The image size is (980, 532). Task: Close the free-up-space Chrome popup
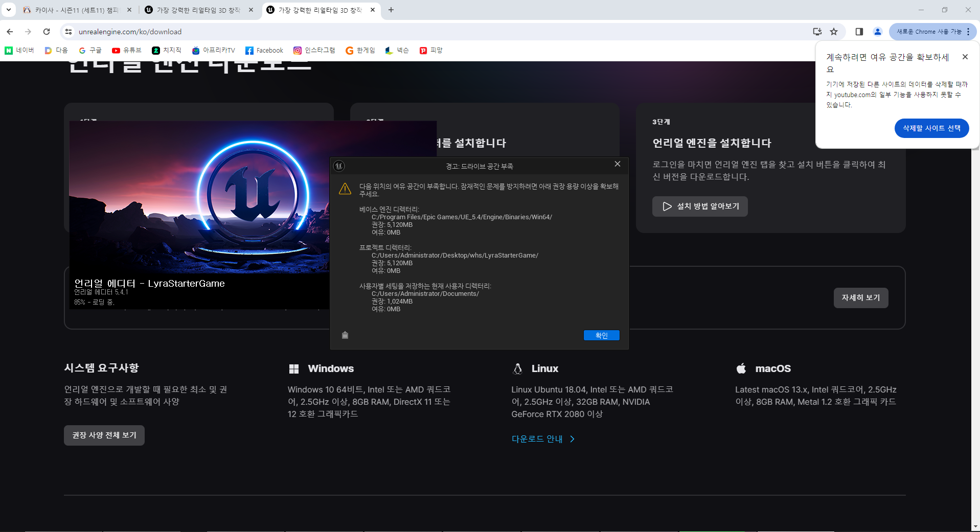pos(965,57)
